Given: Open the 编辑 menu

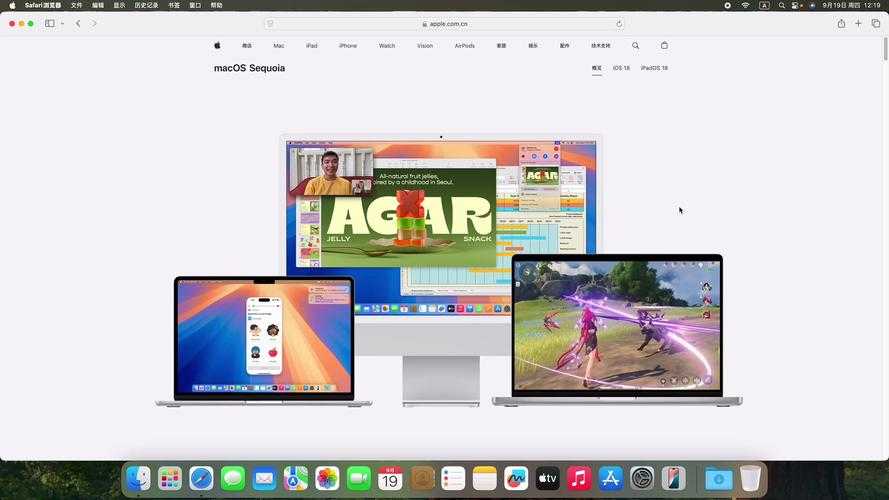Looking at the screenshot, I should pyautogui.click(x=98, y=5).
